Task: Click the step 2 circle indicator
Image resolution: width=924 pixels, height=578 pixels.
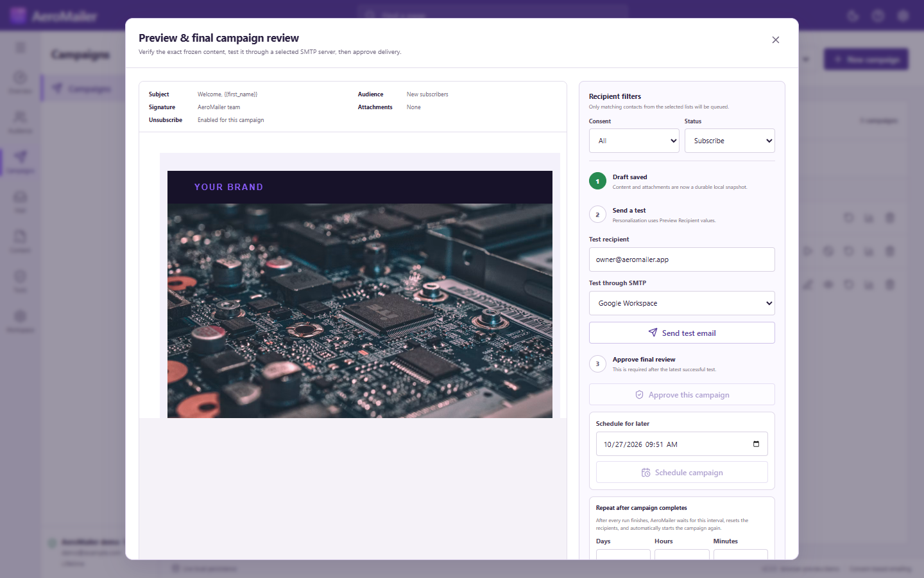Action: click(597, 215)
